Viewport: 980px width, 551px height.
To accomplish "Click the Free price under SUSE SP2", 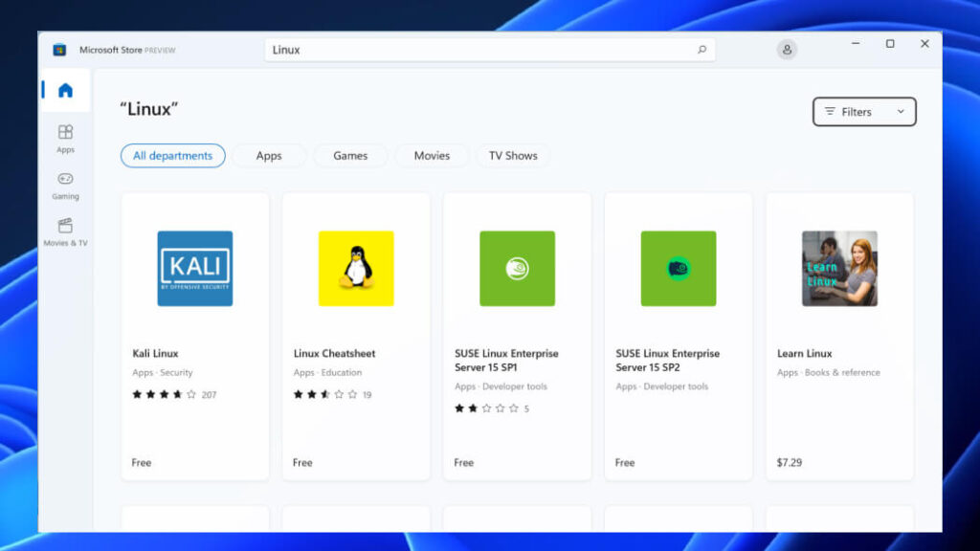I will pos(625,463).
